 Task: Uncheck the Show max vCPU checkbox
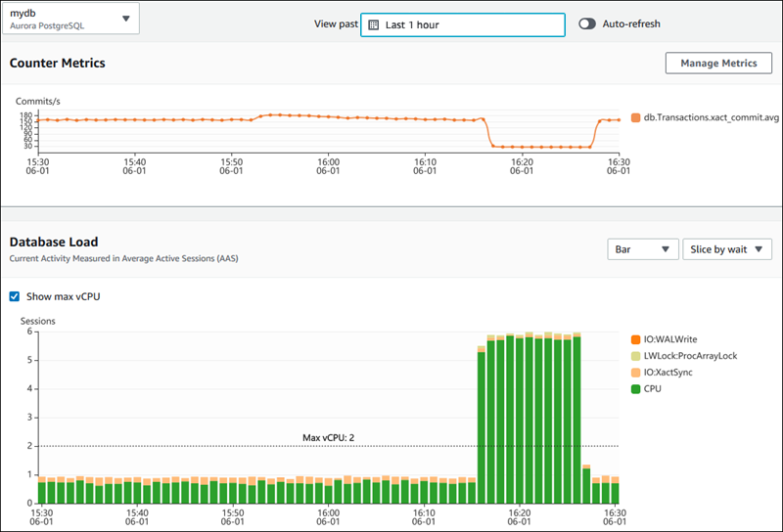14,295
